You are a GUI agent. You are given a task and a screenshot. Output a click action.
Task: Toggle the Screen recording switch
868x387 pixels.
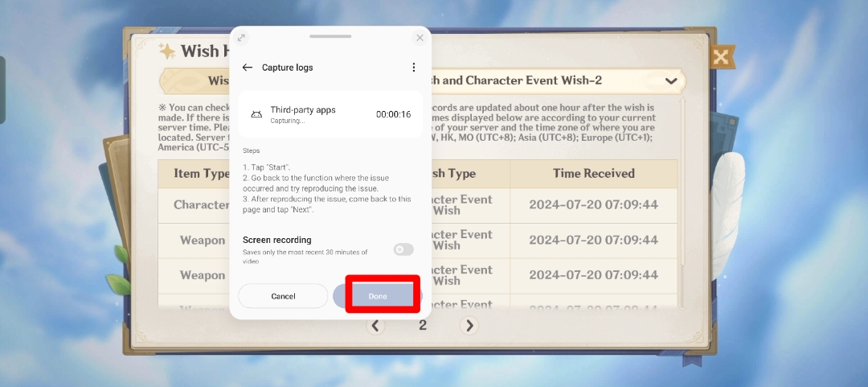403,249
